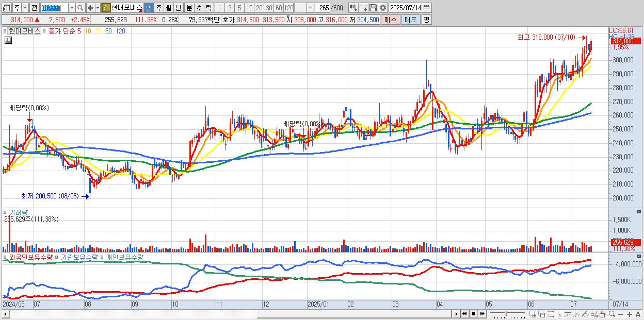644x320 pixels.
Task: Click the wave line chart icon
Action: click(x=577, y=314)
